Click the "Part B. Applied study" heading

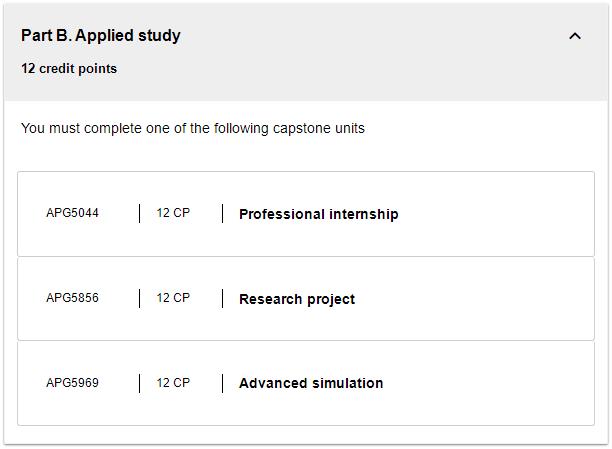(x=101, y=36)
